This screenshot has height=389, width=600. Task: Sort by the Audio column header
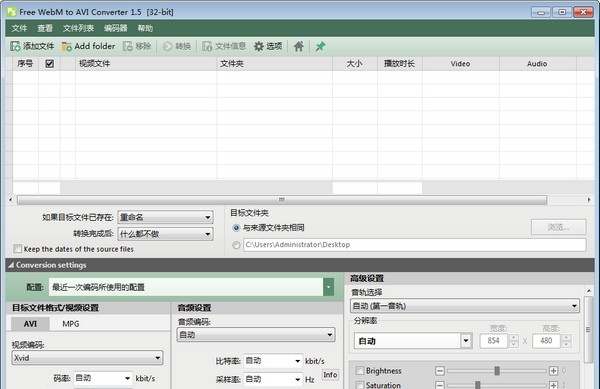(x=537, y=63)
